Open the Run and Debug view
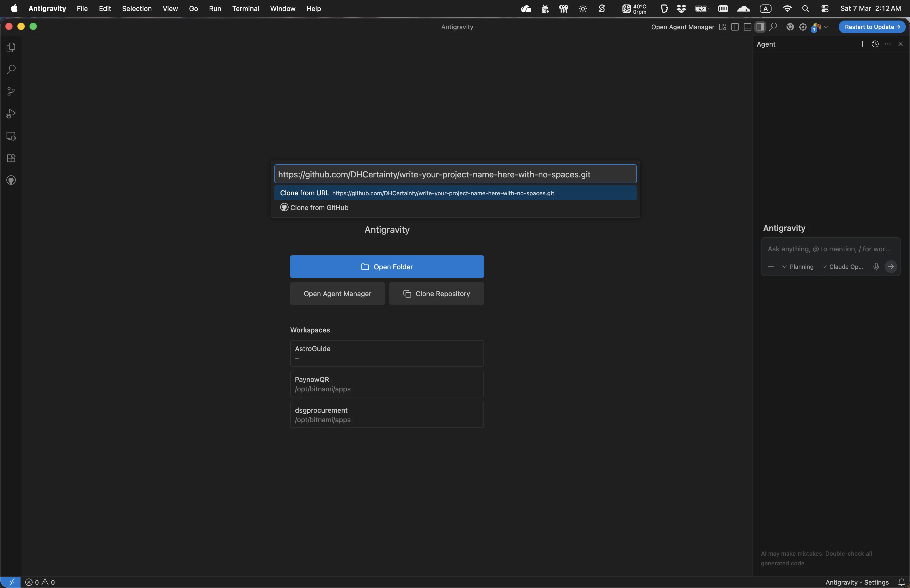Image resolution: width=910 pixels, height=588 pixels. click(11, 114)
